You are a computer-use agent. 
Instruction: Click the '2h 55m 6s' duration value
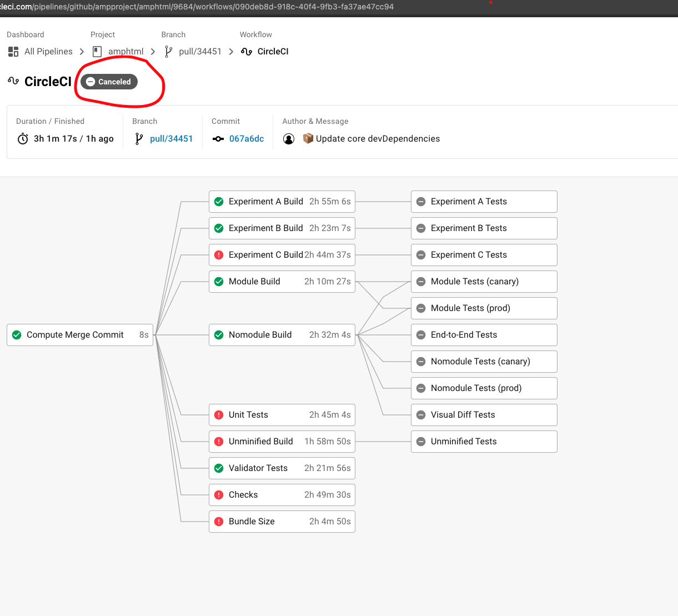point(330,202)
